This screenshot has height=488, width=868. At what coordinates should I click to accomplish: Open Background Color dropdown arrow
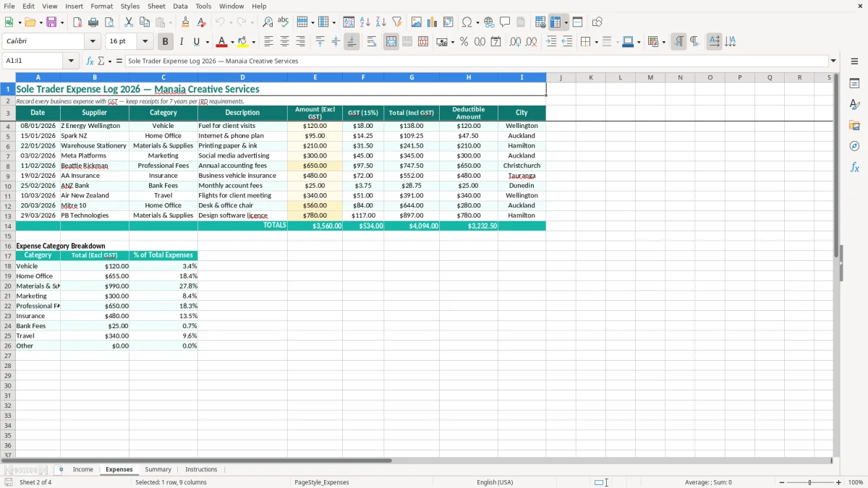(x=253, y=42)
